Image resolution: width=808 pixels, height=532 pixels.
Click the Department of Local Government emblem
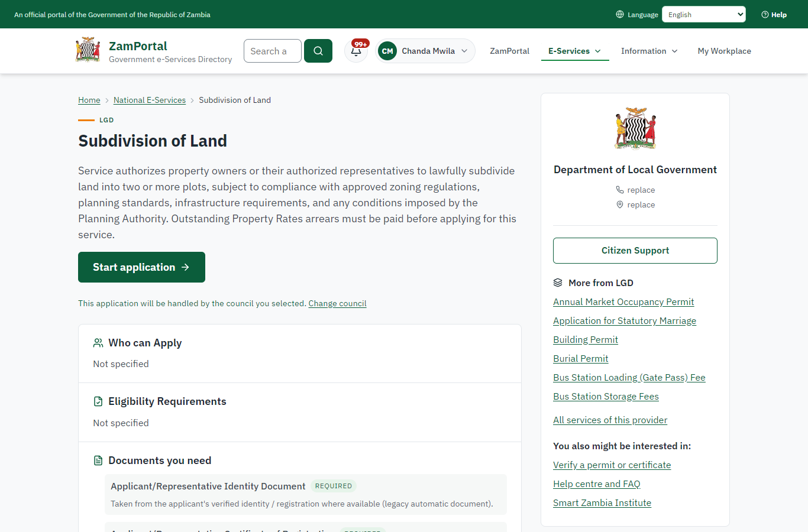635,128
